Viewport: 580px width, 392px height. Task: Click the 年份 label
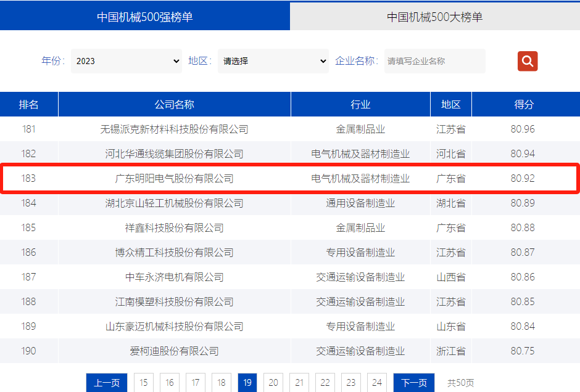coord(53,60)
